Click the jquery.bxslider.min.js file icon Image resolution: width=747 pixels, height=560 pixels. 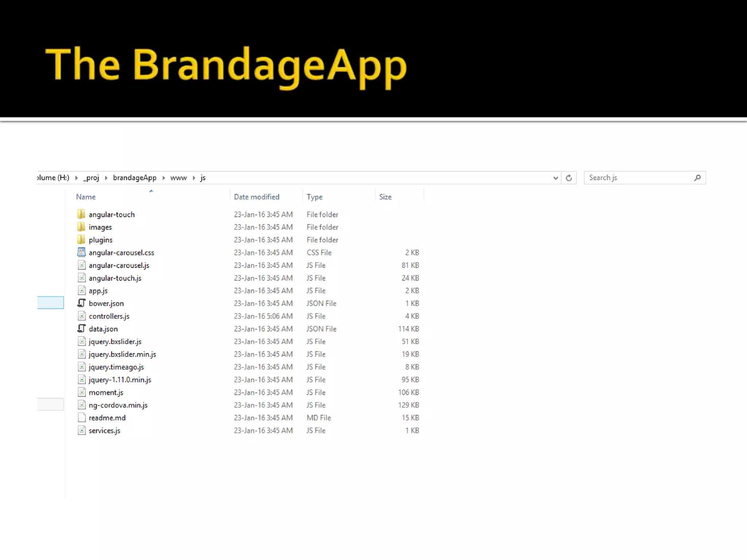tap(82, 354)
